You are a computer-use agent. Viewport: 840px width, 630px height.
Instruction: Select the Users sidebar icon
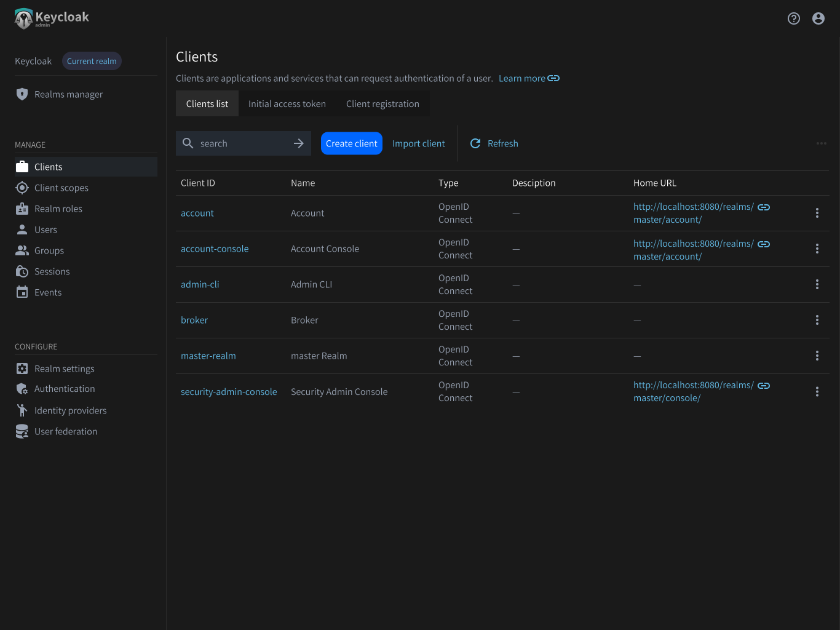(22, 229)
